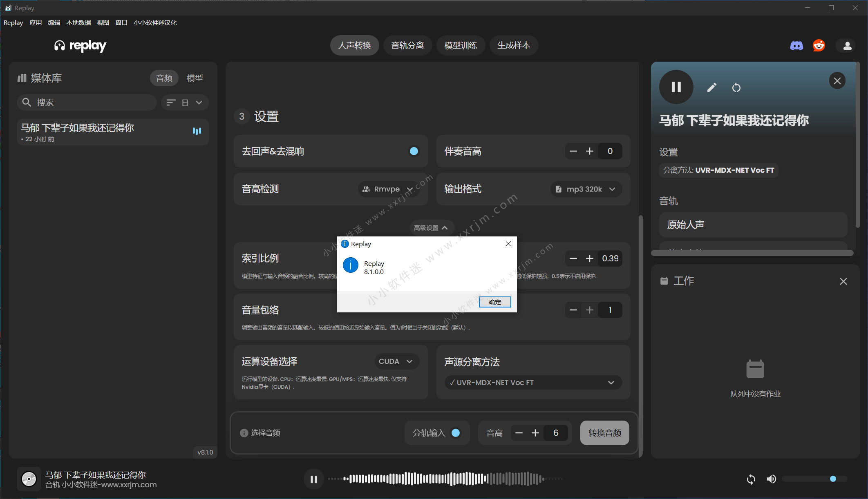The height and width of the screenshot is (499, 868).
Task: Decrease the 0.39 protection value with minus
Action: (x=573, y=259)
